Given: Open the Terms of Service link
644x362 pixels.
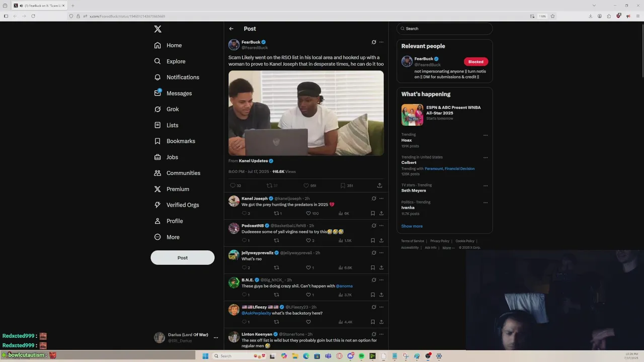Looking at the screenshot, I should (413, 241).
